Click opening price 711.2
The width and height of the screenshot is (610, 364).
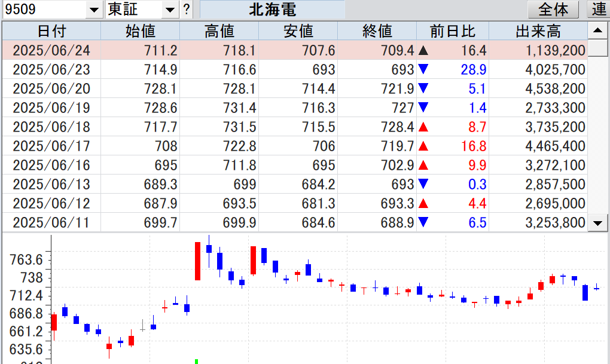tap(161, 50)
